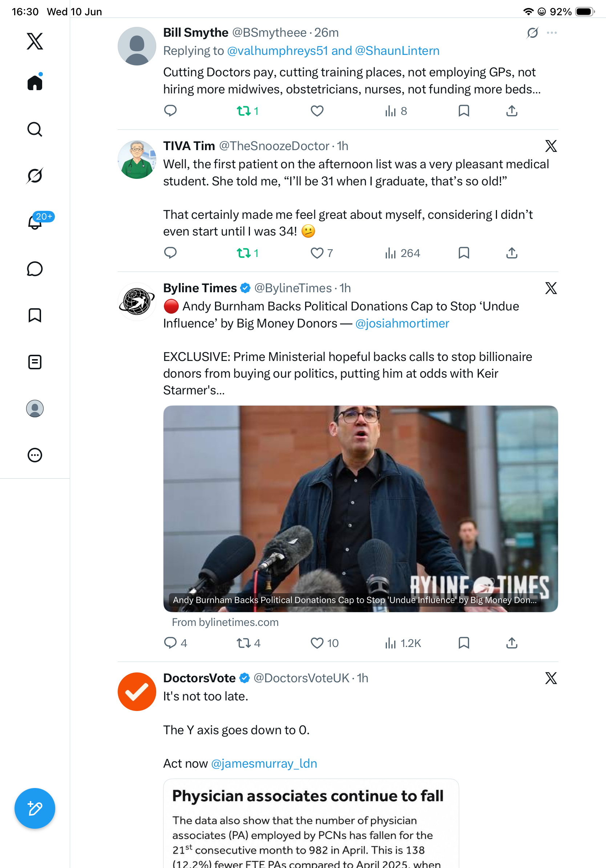This screenshot has width=606, height=868.
Task: Tap the Grok icon on Bill Smythe's post
Action: coord(532,33)
